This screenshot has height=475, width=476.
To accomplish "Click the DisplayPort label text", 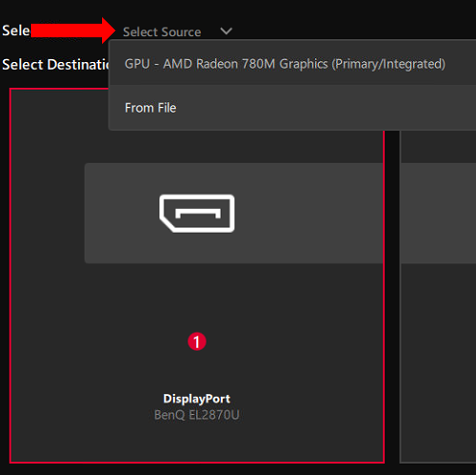I will click(x=197, y=399).
